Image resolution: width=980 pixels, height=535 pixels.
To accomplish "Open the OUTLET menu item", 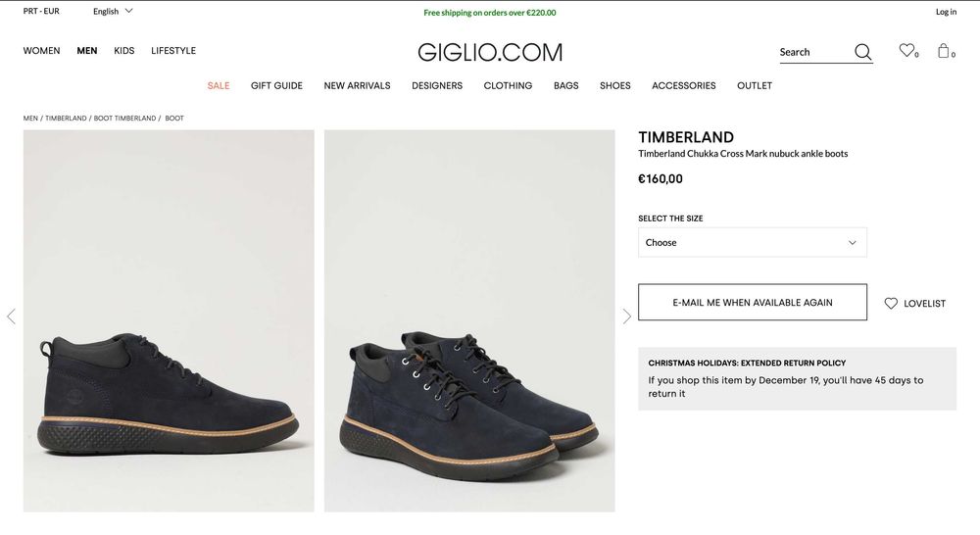I will [755, 85].
